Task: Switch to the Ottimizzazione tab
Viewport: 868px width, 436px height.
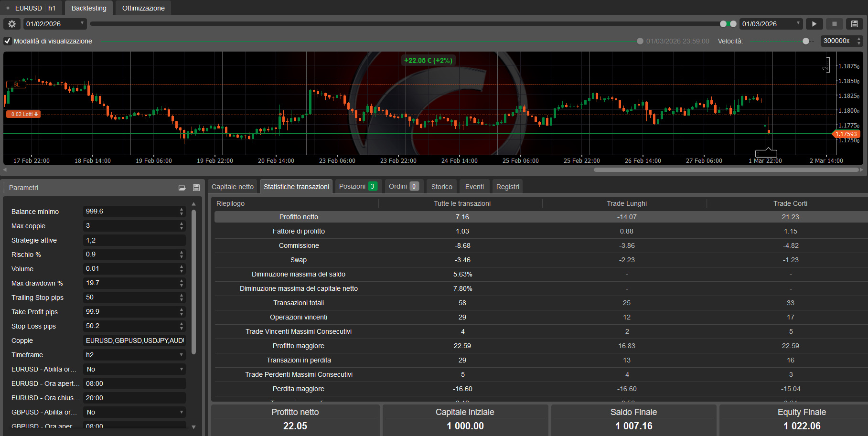Action: point(142,8)
